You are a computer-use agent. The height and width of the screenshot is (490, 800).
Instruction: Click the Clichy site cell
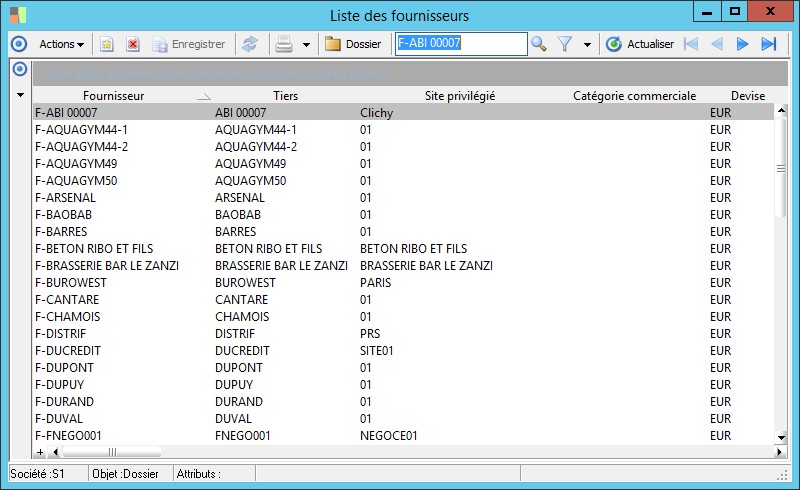pos(377,113)
